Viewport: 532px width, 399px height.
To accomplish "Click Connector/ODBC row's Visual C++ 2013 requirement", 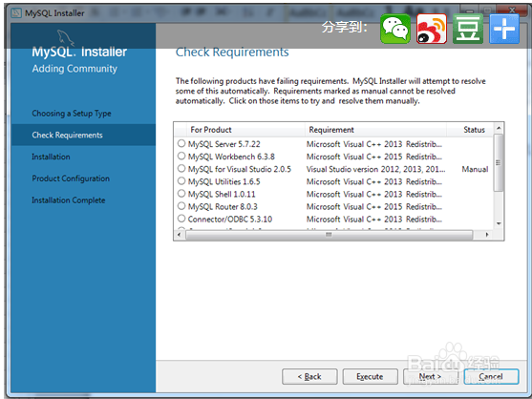I will (x=374, y=219).
